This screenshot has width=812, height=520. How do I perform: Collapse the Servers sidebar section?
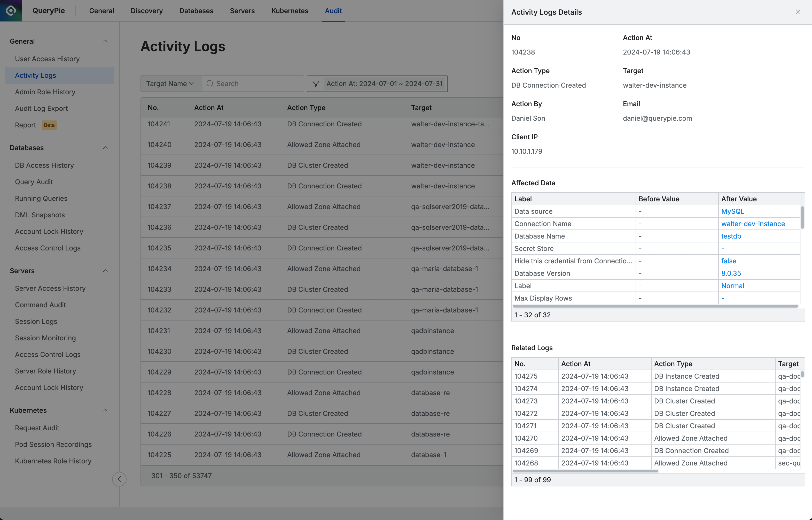pyautogui.click(x=105, y=270)
